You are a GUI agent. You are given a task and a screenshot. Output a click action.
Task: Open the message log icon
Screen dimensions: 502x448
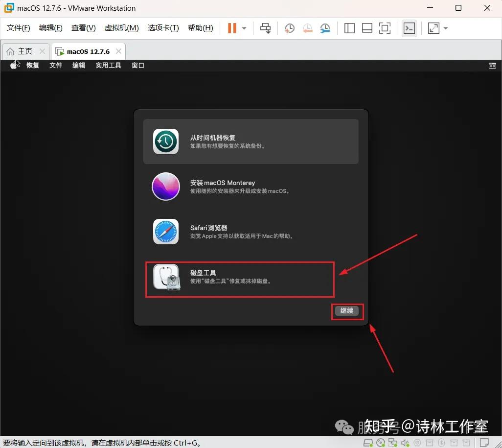pos(484,443)
